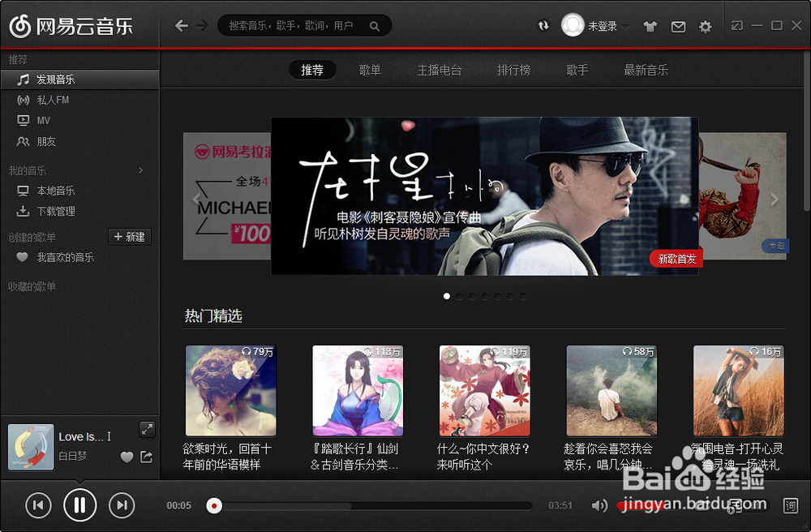The height and width of the screenshot is (532, 811).
Task: Expand the now playing cover view
Action: 147,428
